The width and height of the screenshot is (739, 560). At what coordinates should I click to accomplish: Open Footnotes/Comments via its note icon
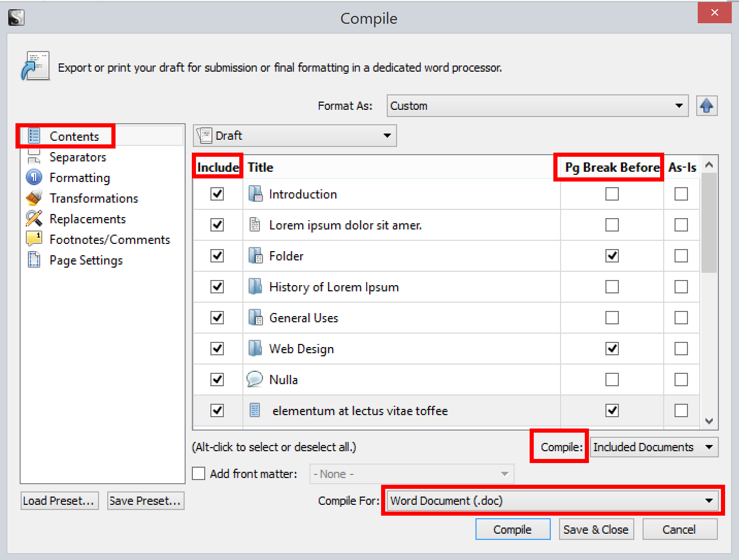tap(34, 239)
